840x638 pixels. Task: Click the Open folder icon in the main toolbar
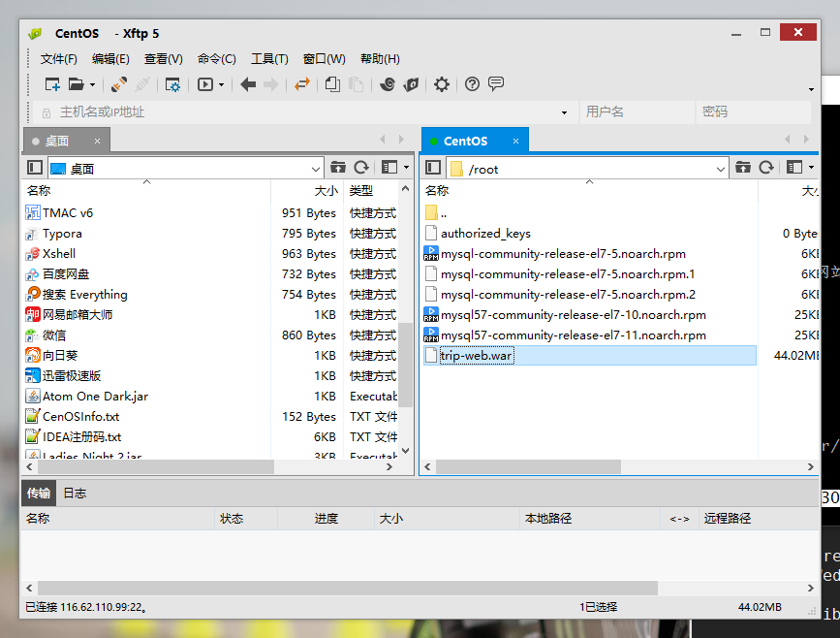click(77, 84)
